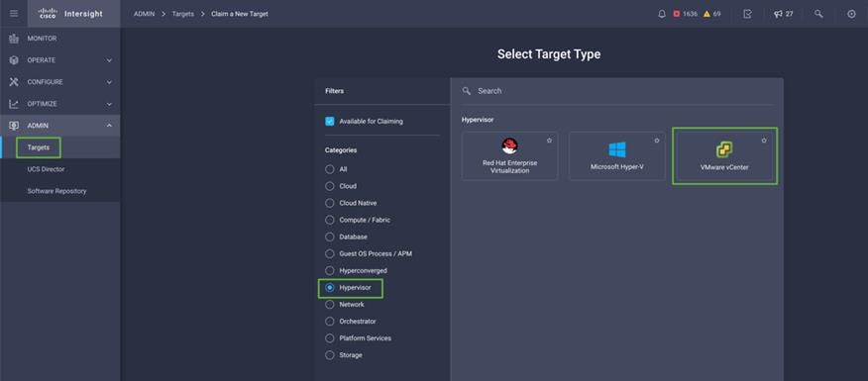Select the Orchestrator category
Viewport: 868px width, 381px height.
point(330,322)
